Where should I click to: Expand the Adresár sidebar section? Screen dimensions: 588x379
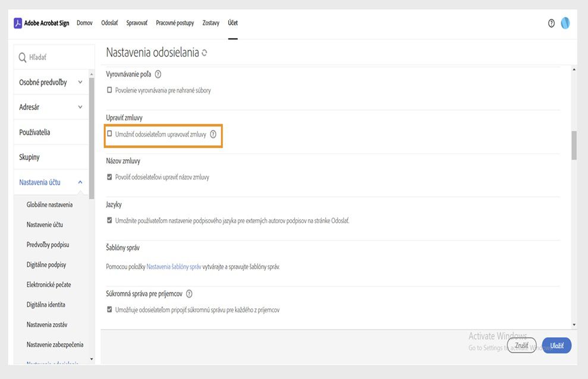pyautogui.click(x=80, y=108)
